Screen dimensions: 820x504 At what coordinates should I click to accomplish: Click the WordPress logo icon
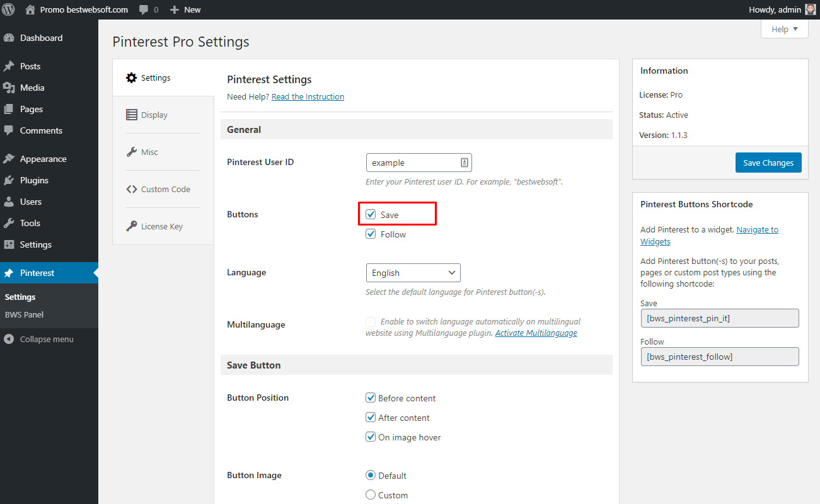(9, 9)
